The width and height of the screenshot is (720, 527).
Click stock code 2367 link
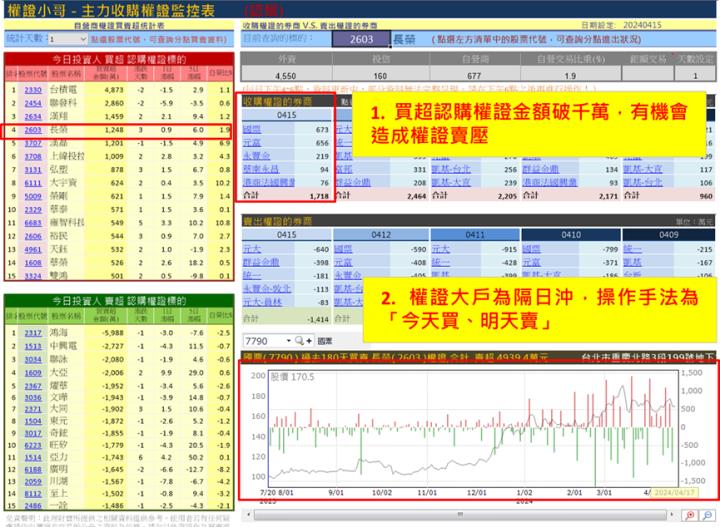pos(33,387)
